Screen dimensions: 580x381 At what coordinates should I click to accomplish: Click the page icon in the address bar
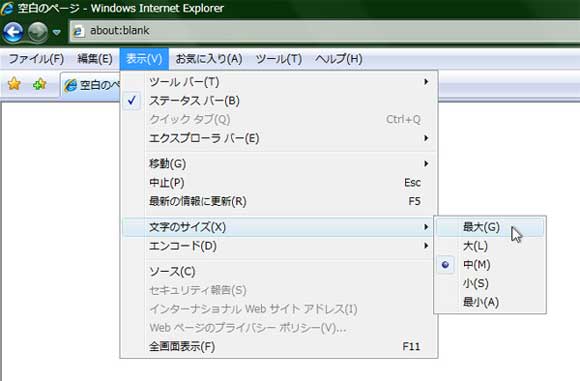[78, 31]
